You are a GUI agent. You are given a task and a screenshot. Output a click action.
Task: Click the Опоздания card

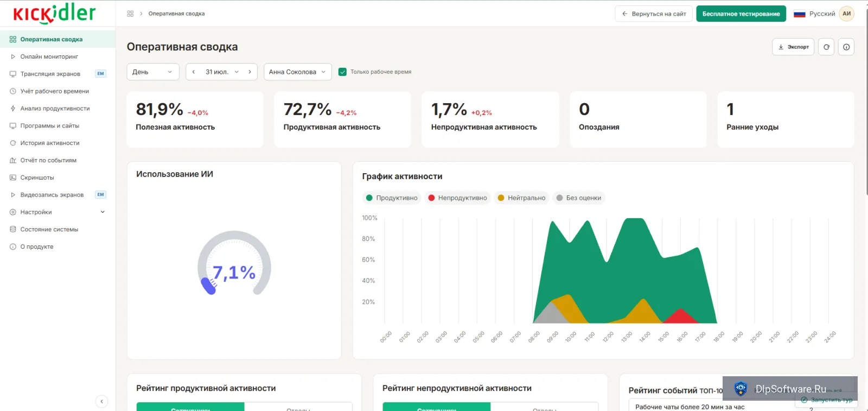[638, 119]
